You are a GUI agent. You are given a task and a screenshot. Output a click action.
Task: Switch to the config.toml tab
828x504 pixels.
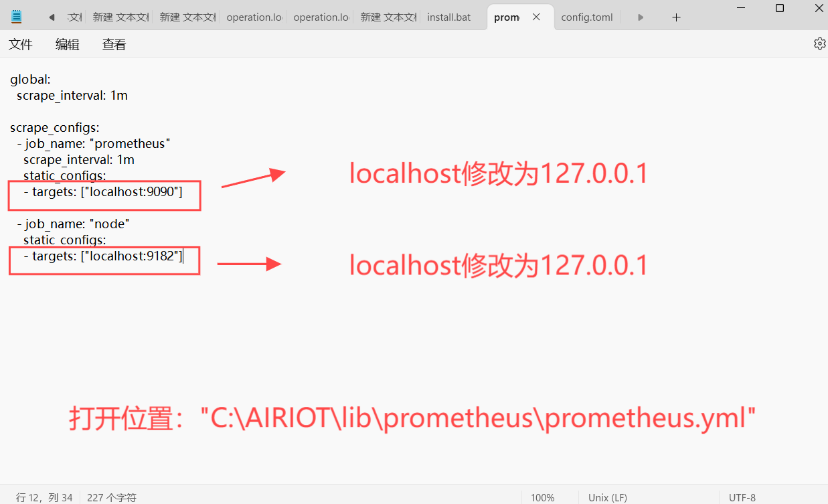586,17
